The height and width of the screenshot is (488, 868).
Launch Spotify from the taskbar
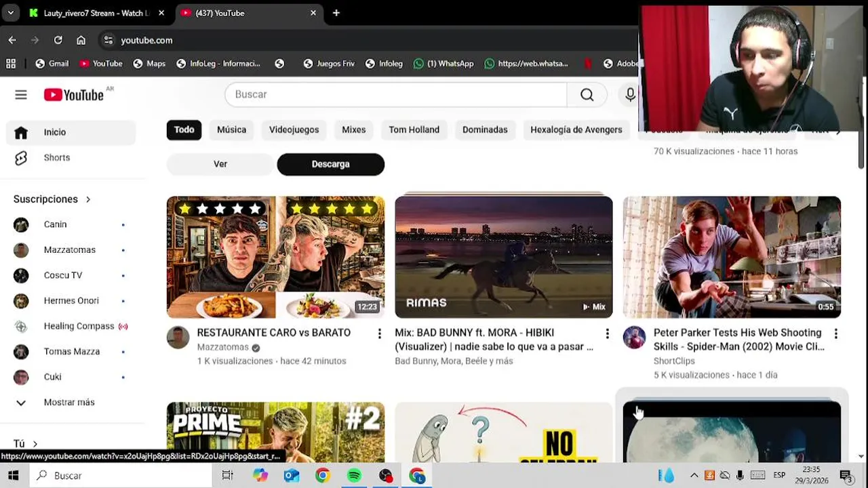coord(354,476)
